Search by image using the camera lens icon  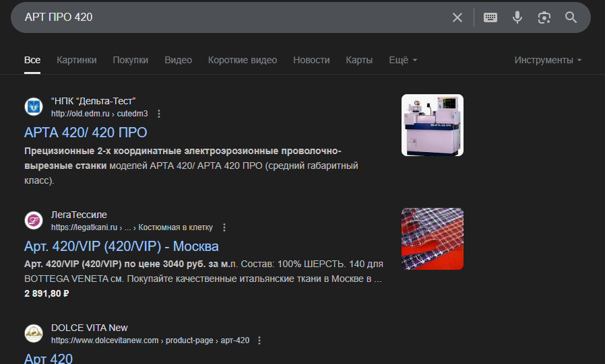544,17
